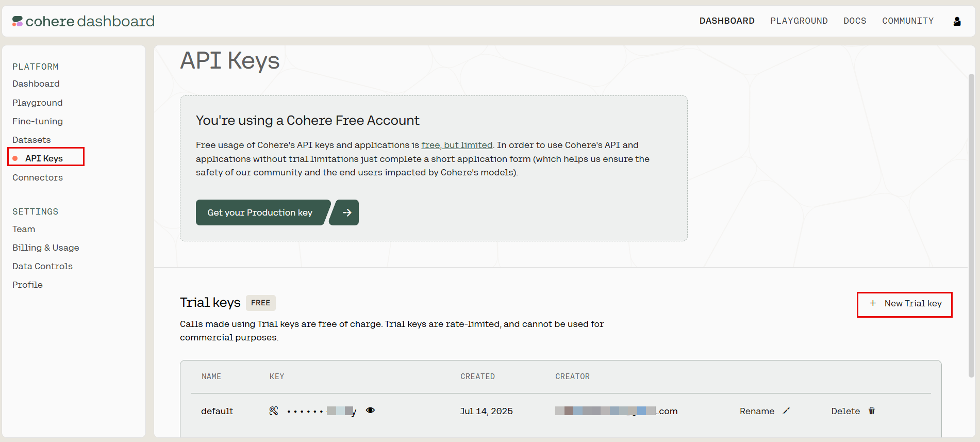Select Playground in the sidebar
This screenshot has height=442, width=980.
pyautogui.click(x=38, y=103)
